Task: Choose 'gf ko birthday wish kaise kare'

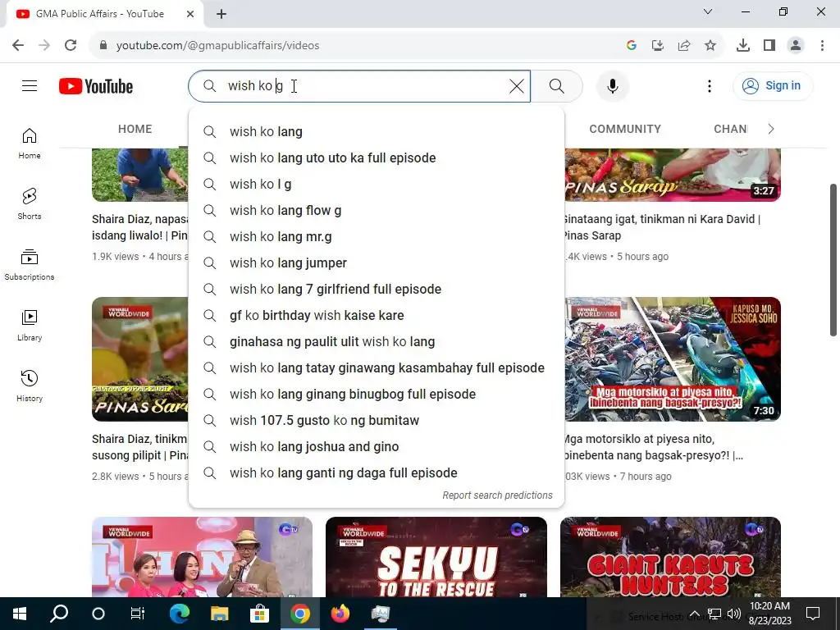Action: coord(376,316)
